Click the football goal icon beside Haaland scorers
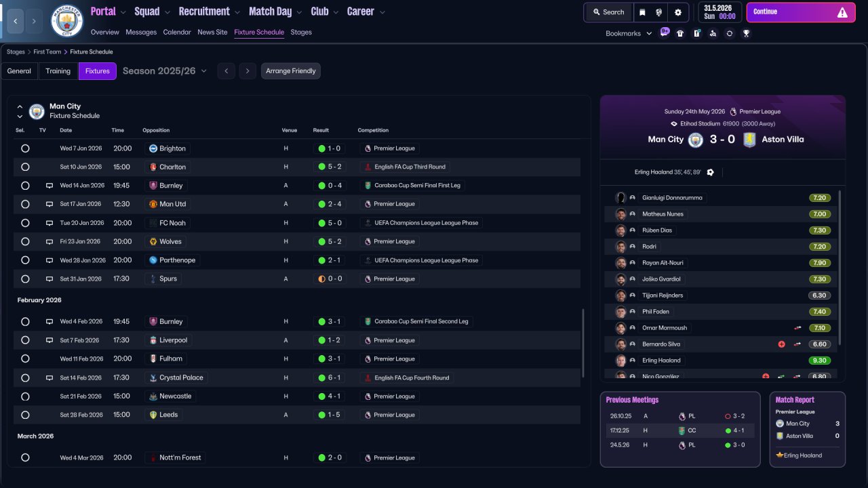 click(x=710, y=172)
